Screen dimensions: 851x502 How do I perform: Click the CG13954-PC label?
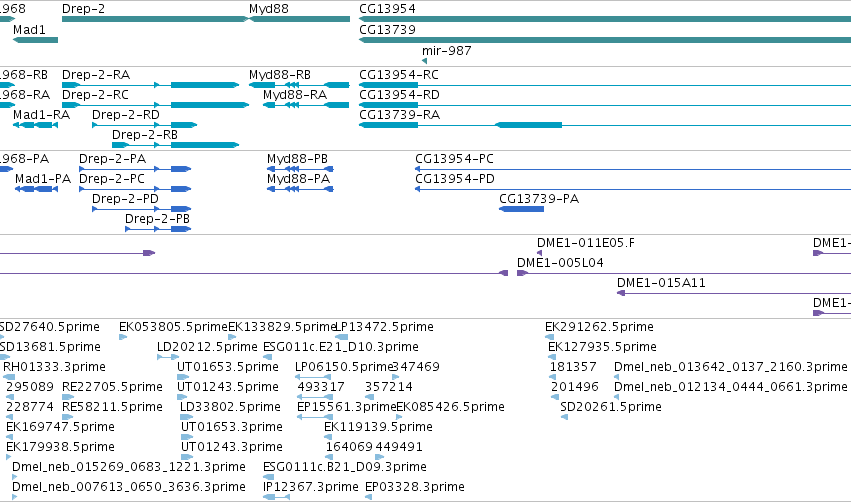click(x=454, y=158)
